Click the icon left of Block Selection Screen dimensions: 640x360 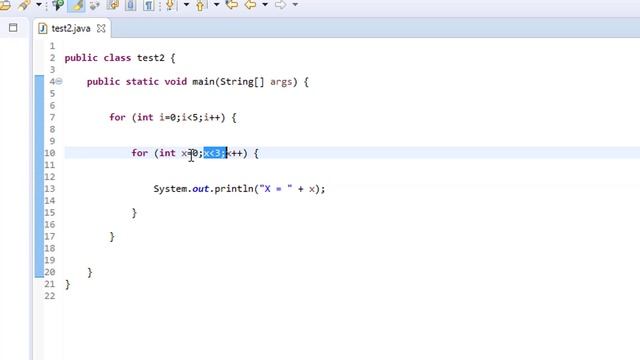113,5
